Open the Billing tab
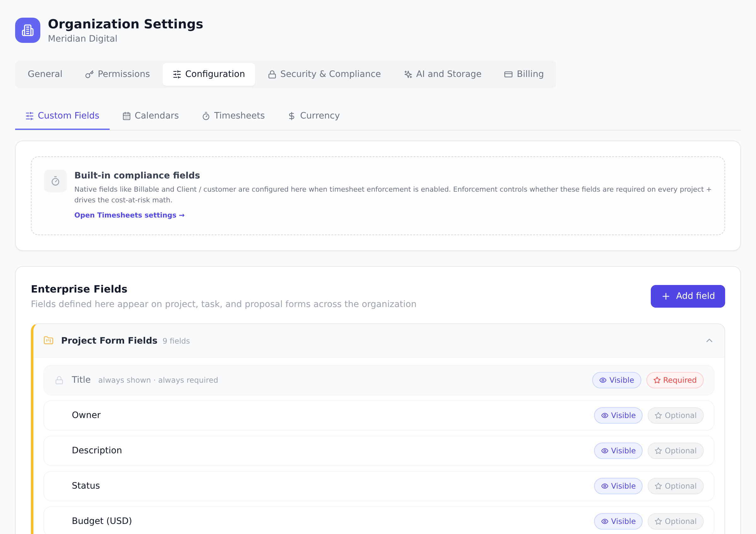This screenshot has height=534, width=756. pyautogui.click(x=524, y=74)
